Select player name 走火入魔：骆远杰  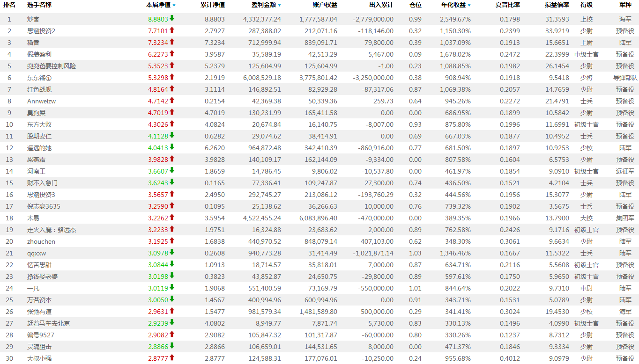(52, 230)
